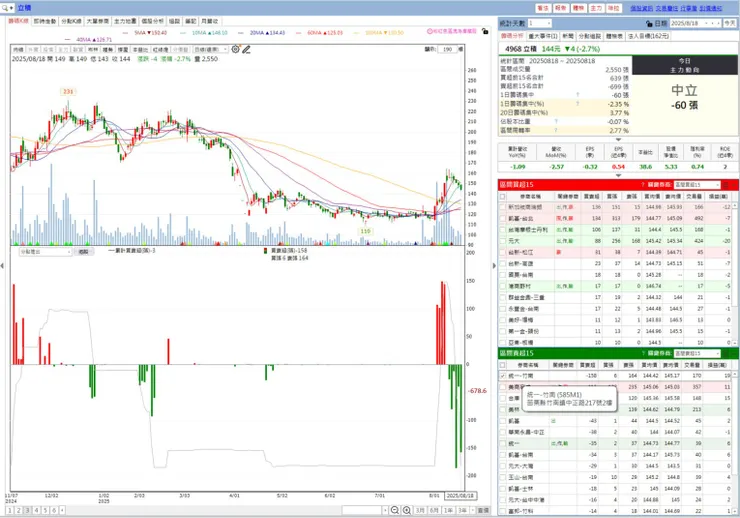Click the list layout icon in the green header
740x518 pixels.
click(x=726, y=353)
